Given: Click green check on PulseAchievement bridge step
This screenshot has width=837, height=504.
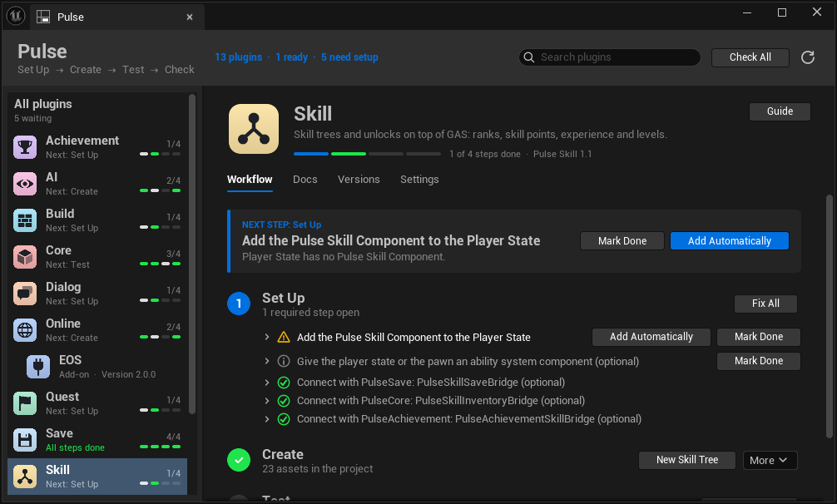Looking at the screenshot, I should [x=284, y=419].
